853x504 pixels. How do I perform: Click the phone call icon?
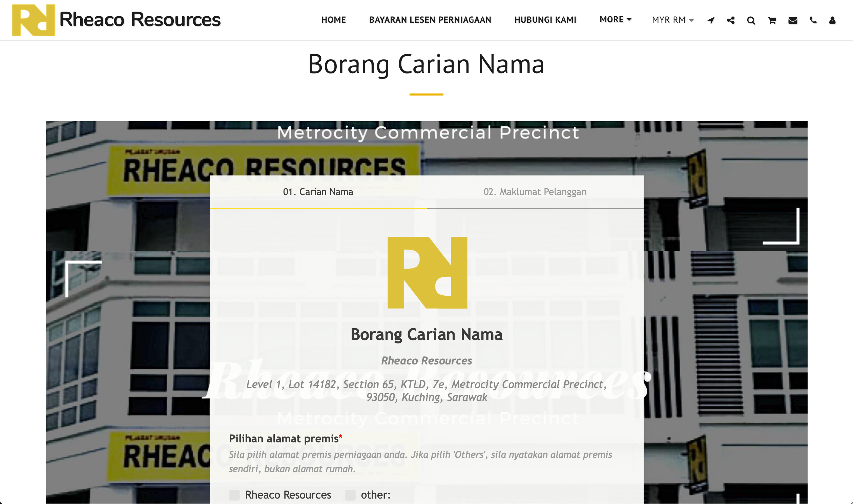coord(813,20)
